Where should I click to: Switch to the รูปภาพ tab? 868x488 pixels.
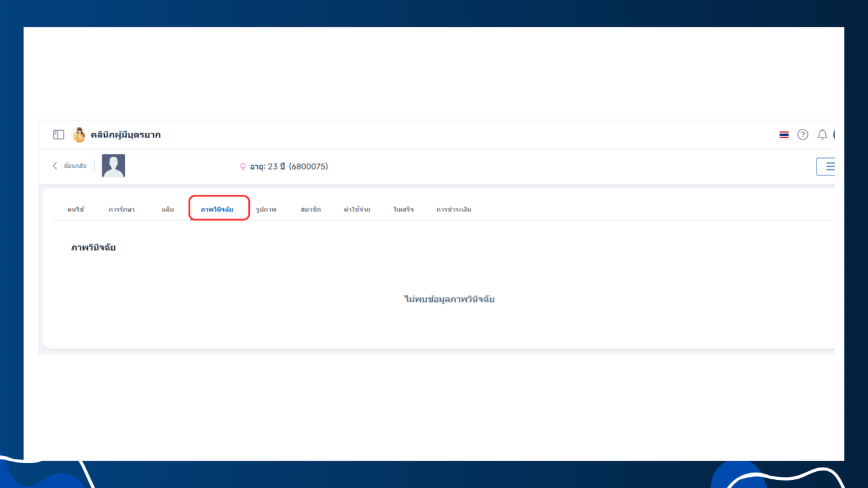click(266, 210)
